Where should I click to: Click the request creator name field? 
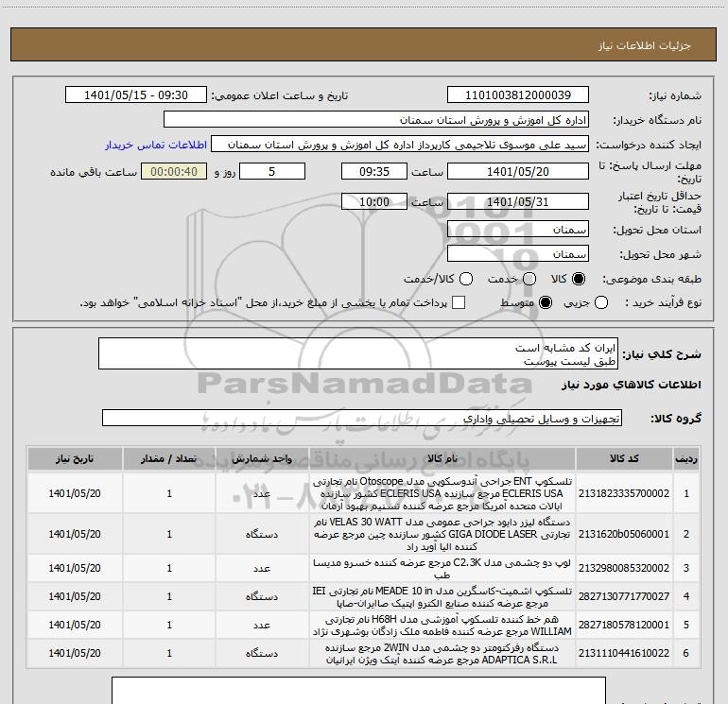[x=400, y=145]
